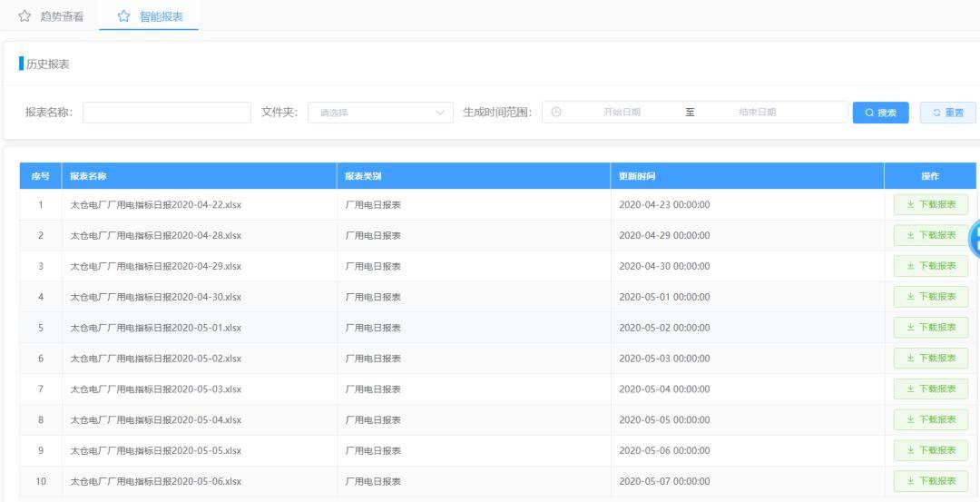
Task: Download the 2020-04-29 report in row 3
Action: [x=931, y=266]
